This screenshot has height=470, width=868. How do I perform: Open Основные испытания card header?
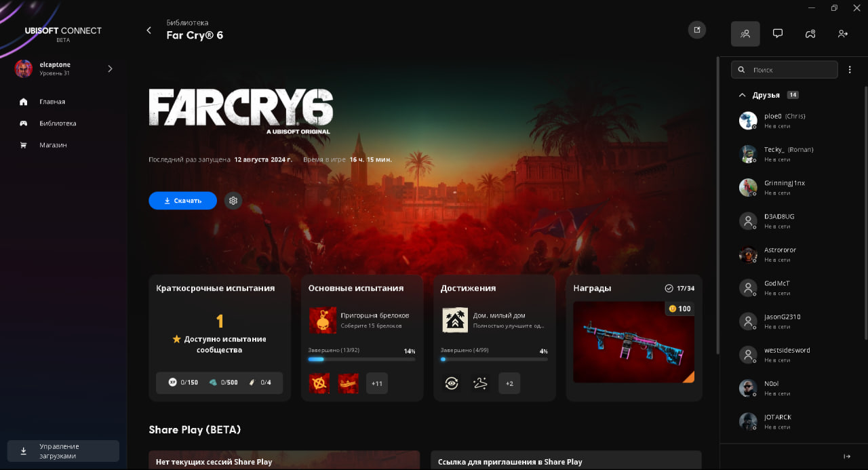click(x=356, y=288)
